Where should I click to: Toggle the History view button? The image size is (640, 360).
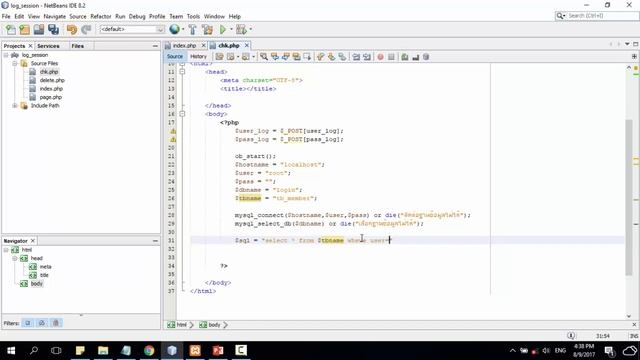point(198,57)
